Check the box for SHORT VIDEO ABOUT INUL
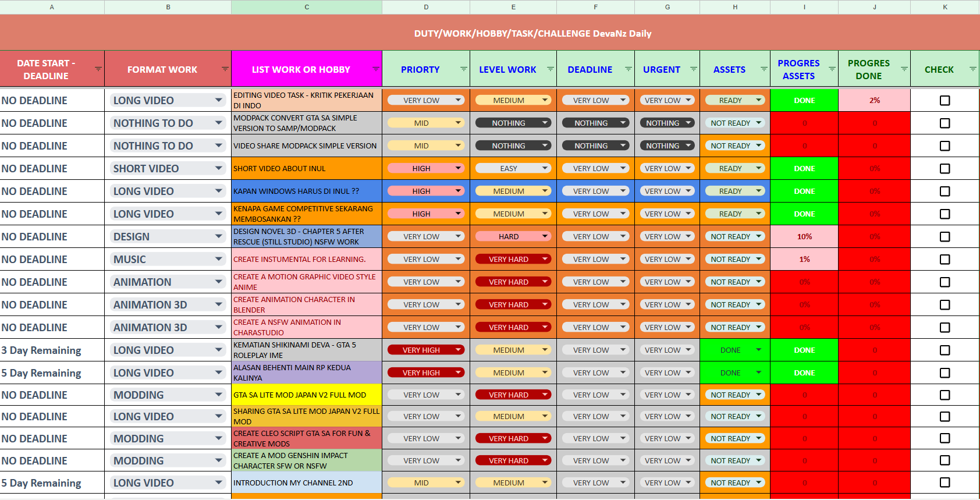This screenshot has height=500, width=980. click(945, 169)
